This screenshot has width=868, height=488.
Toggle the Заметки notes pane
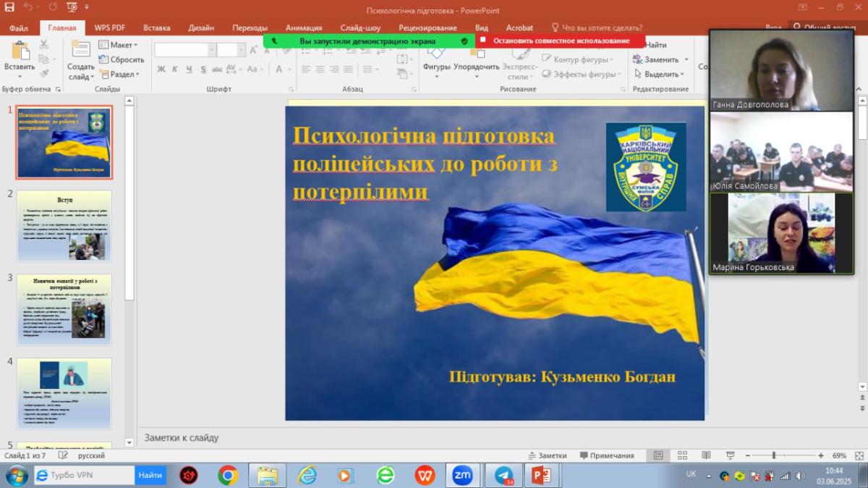[546, 455]
